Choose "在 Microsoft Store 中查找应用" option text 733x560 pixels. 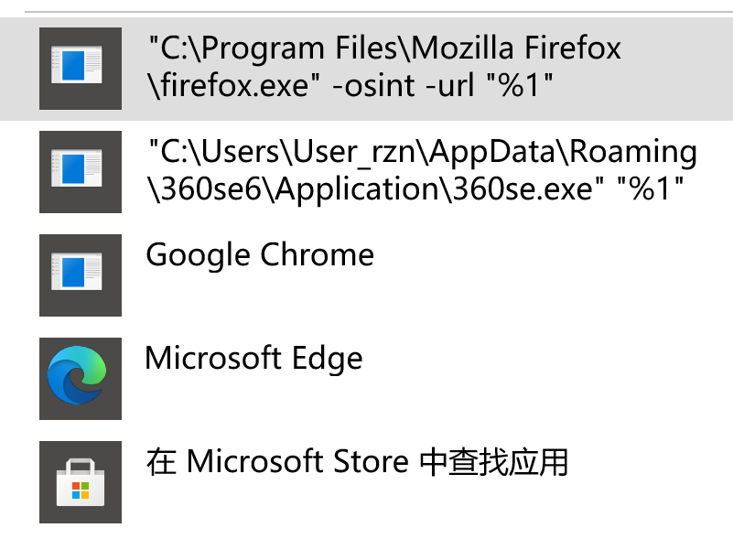(x=357, y=462)
